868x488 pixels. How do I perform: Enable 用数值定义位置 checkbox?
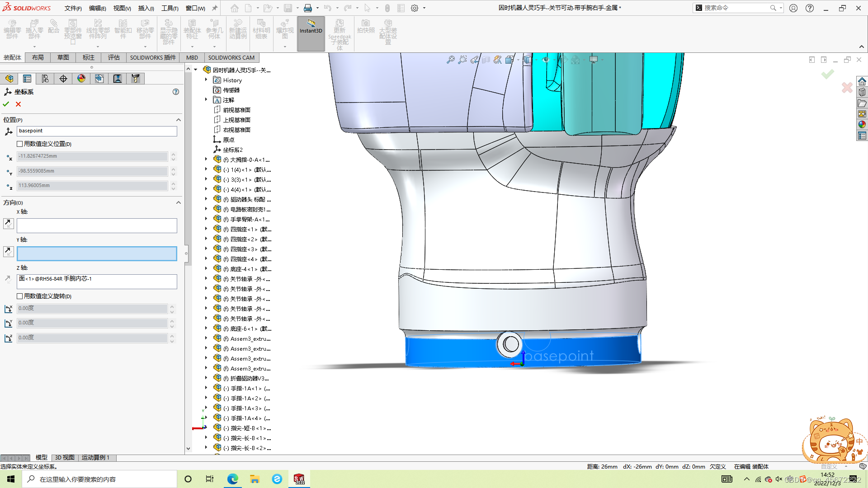(x=19, y=144)
